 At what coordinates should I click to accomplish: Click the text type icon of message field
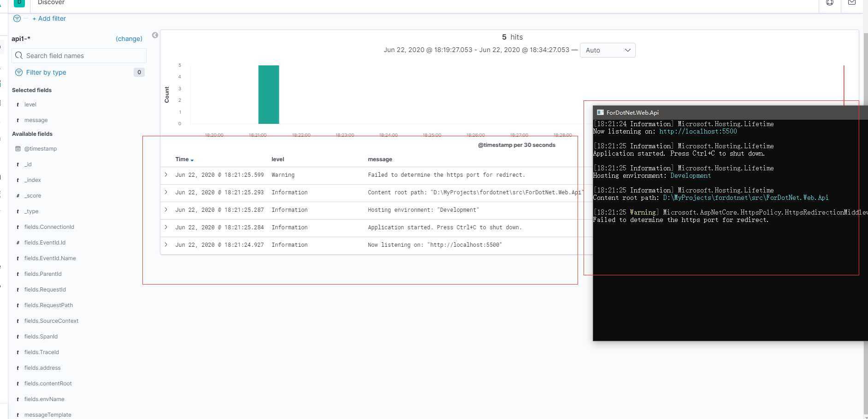pos(18,120)
